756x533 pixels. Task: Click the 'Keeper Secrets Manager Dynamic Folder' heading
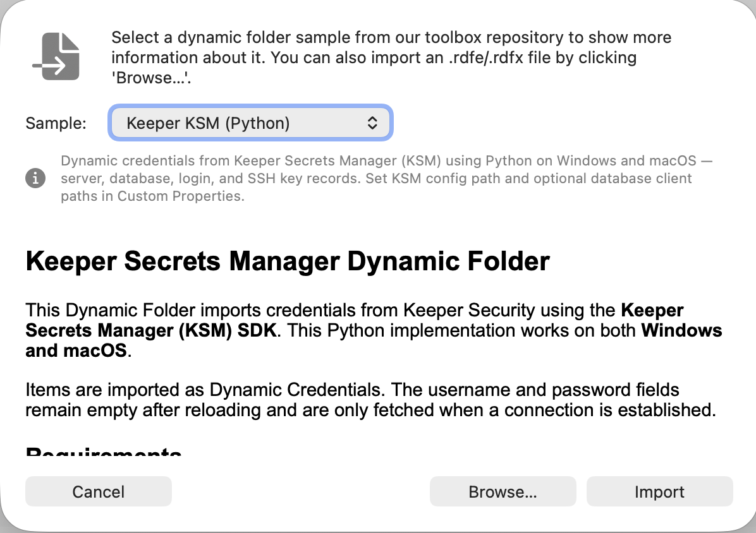288,261
